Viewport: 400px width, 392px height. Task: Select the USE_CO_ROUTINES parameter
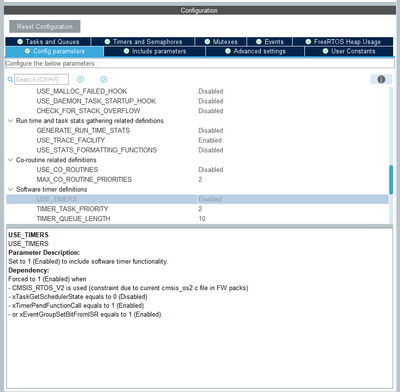coord(67,170)
